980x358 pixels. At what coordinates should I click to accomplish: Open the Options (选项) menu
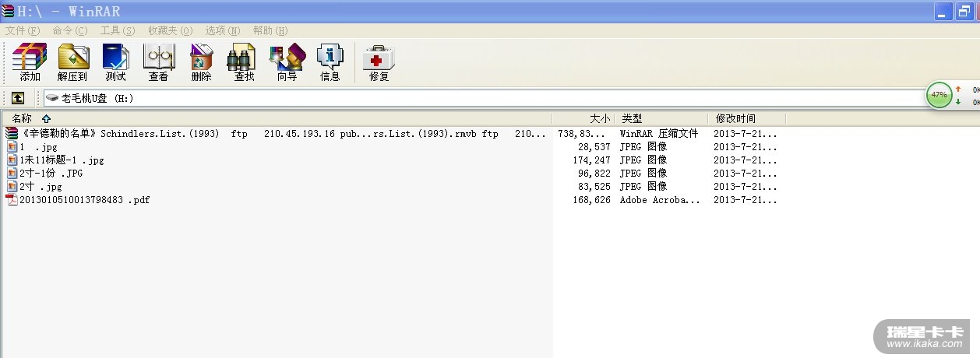click(223, 30)
